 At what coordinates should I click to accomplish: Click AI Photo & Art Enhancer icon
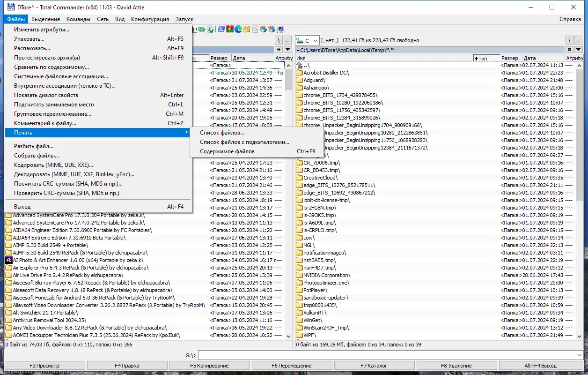(x=8, y=260)
